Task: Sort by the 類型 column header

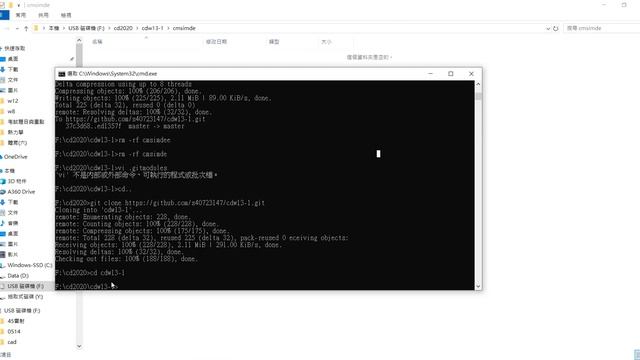Action: click(x=274, y=42)
